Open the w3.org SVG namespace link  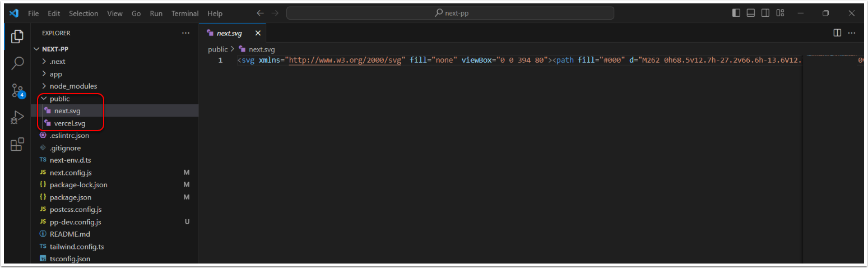[345, 60]
